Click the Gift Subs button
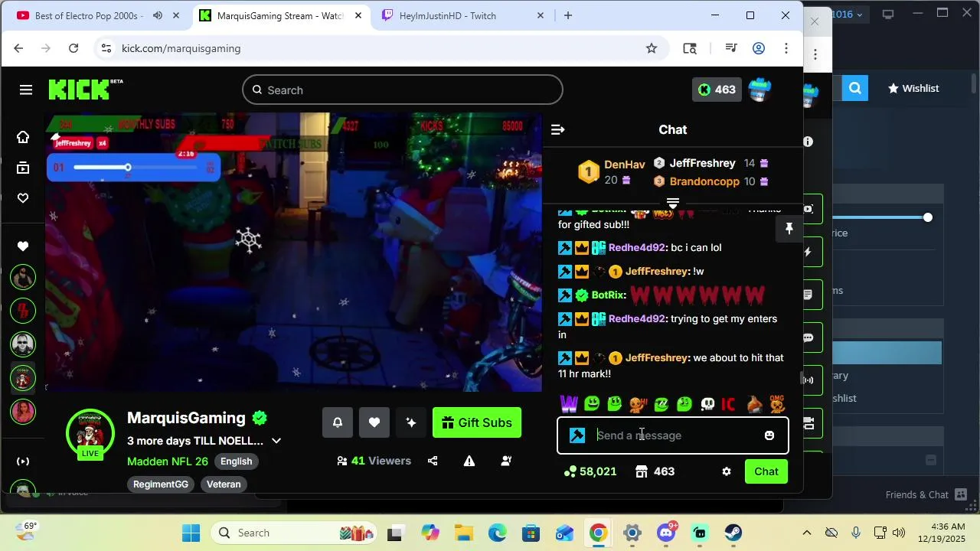 click(477, 422)
